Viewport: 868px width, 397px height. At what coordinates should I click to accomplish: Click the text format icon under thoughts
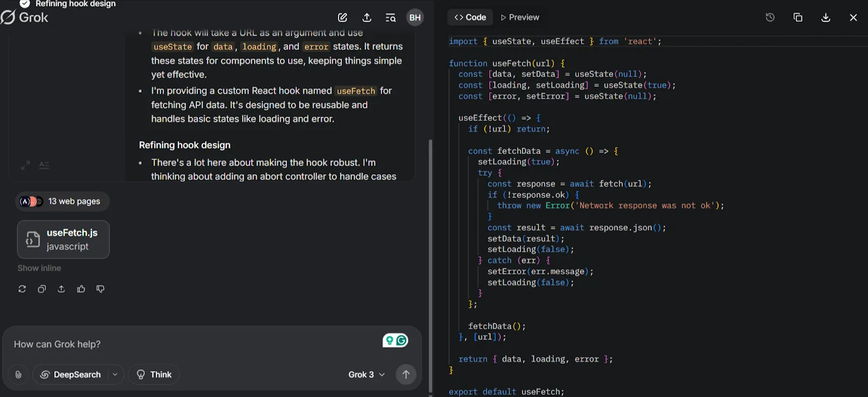click(x=44, y=165)
